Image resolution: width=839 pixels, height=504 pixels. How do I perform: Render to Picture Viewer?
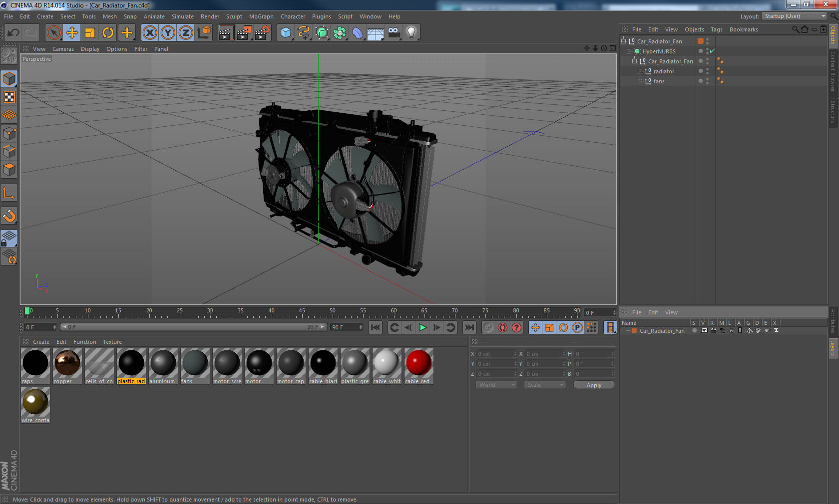pyautogui.click(x=244, y=33)
